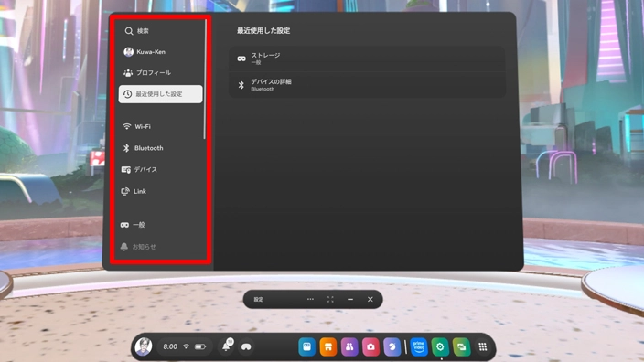Open the People app icon
644x362 pixels.
pyautogui.click(x=349, y=346)
